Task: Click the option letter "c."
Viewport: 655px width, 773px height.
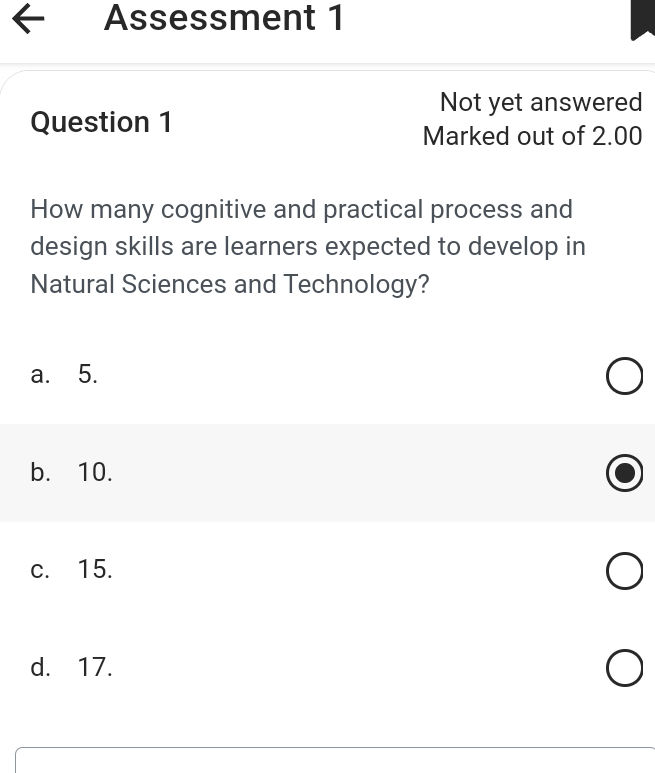Action: 40,570
